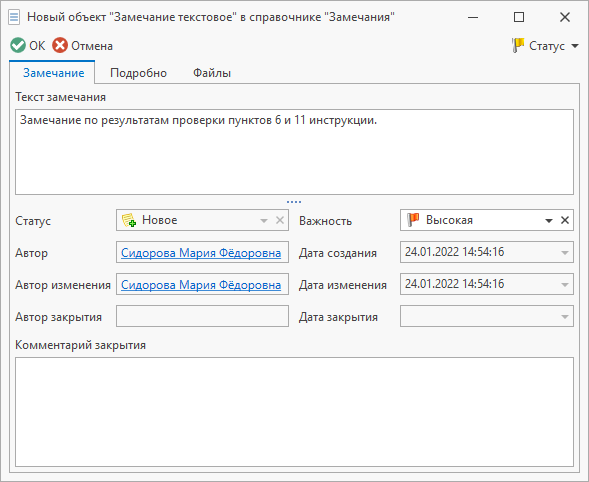Click the Комментарий закрытия text area
Image resolution: width=589 pixels, height=482 pixels.
click(294, 412)
